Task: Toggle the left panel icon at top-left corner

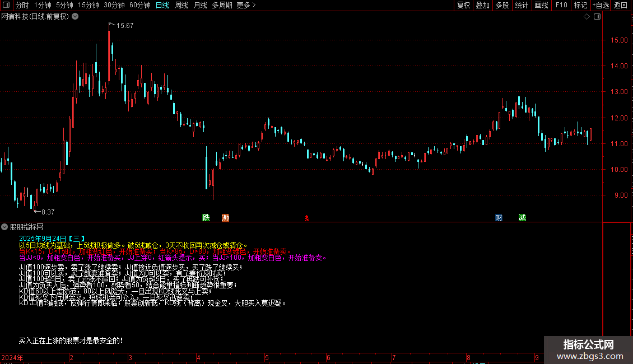Action: point(6,5)
